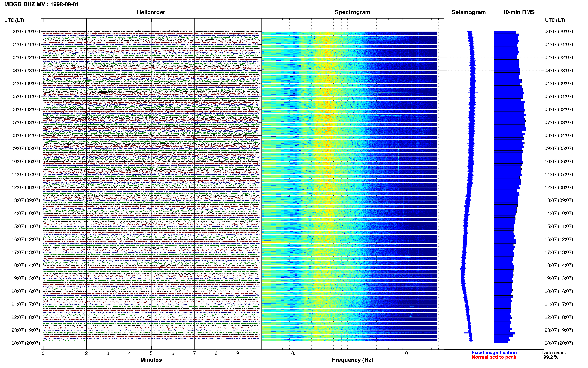Click the 02:07 (22:07) label on the helicorder axis
Screen dimensions: 588x368
(x=26, y=57)
